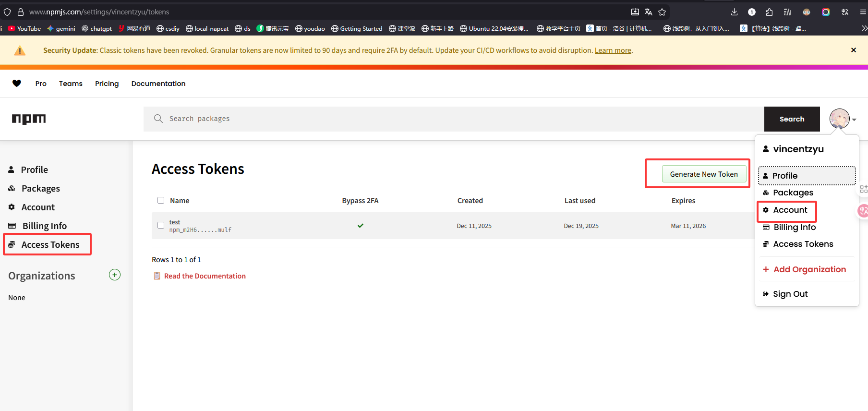This screenshot has height=411, width=868.
Task: Open the browser downloads icon
Action: 734,12
